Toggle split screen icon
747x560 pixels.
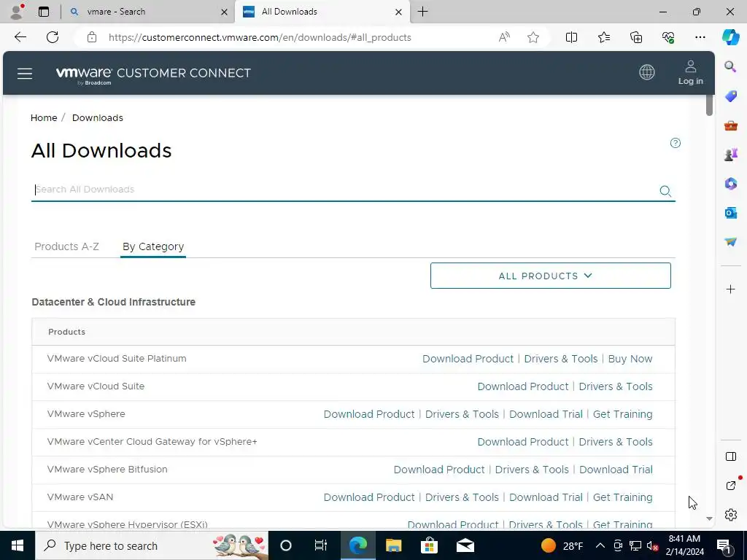point(571,37)
